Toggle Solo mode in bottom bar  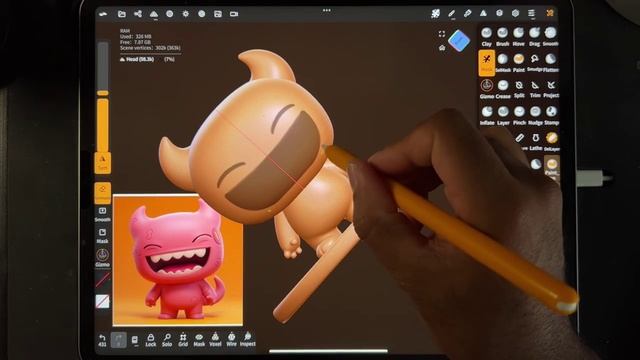pos(167,340)
